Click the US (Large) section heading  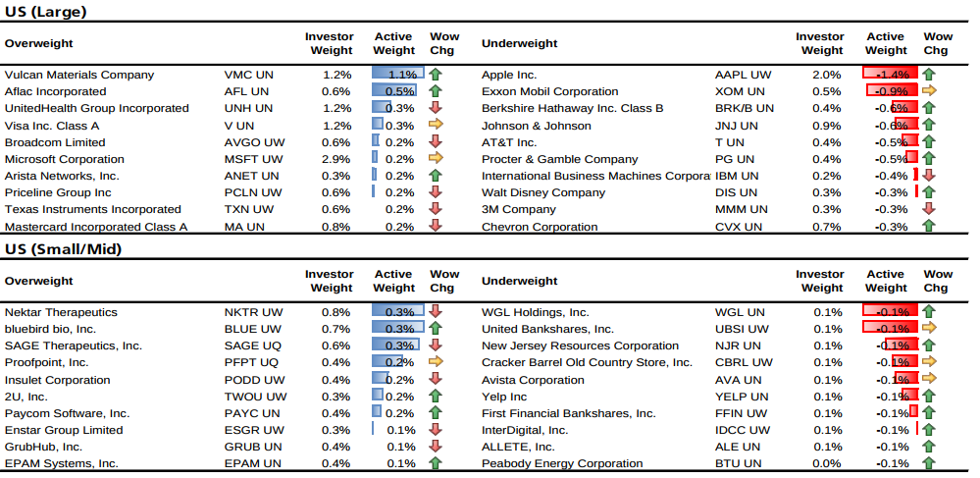tap(45, 13)
